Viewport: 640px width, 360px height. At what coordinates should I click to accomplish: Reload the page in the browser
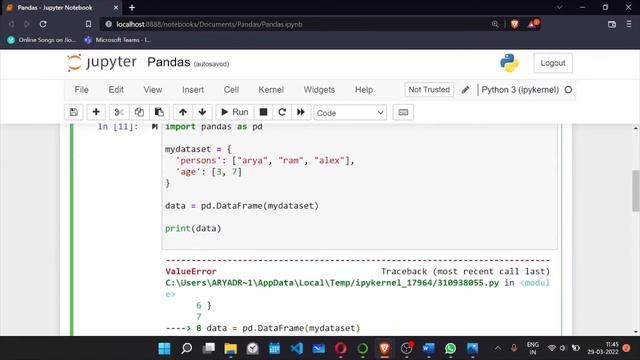[x=43, y=24]
